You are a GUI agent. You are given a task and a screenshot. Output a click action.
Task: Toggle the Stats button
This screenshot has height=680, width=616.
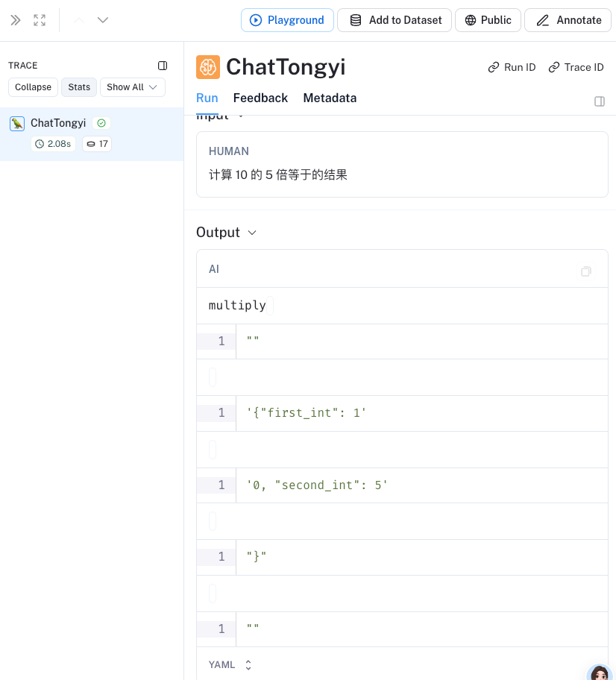point(79,87)
